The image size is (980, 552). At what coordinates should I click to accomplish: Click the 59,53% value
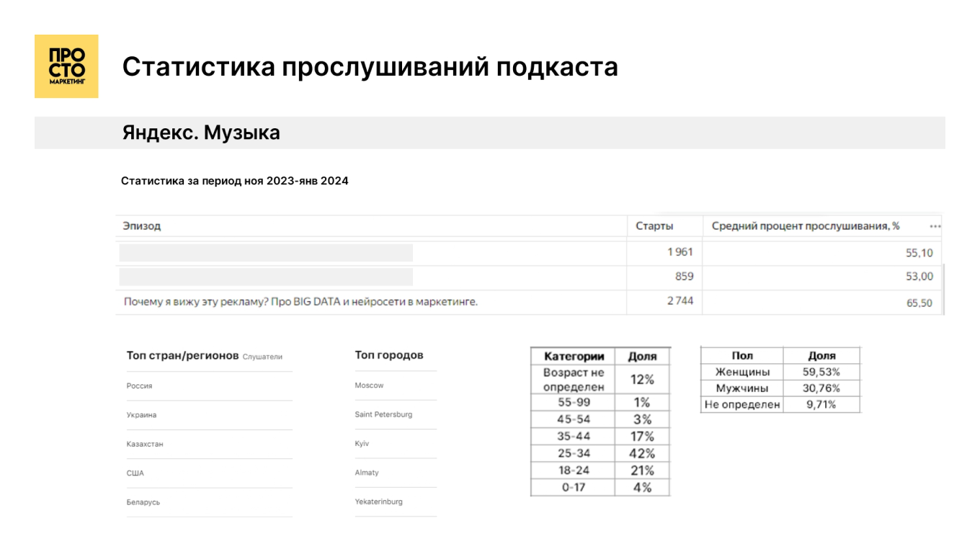click(x=821, y=372)
